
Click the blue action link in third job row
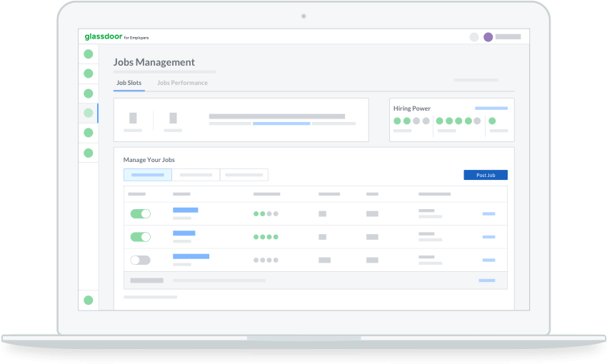pyautogui.click(x=488, y=261)
